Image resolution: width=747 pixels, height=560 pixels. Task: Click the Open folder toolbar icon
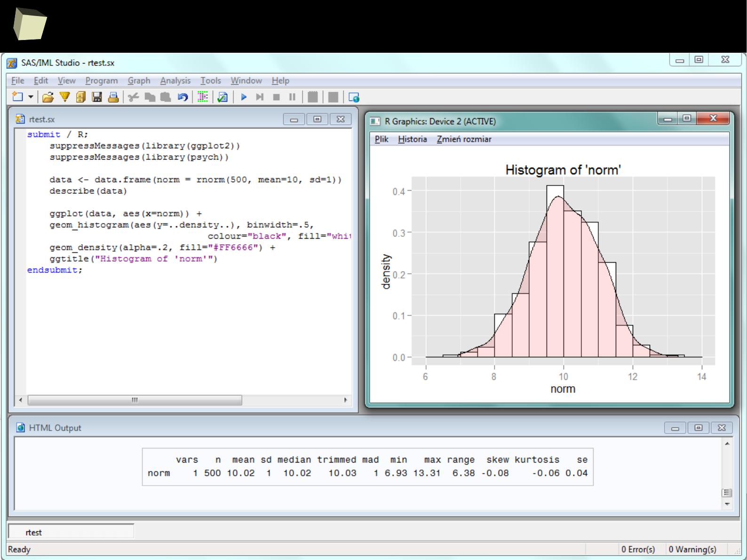pos(48,97)
